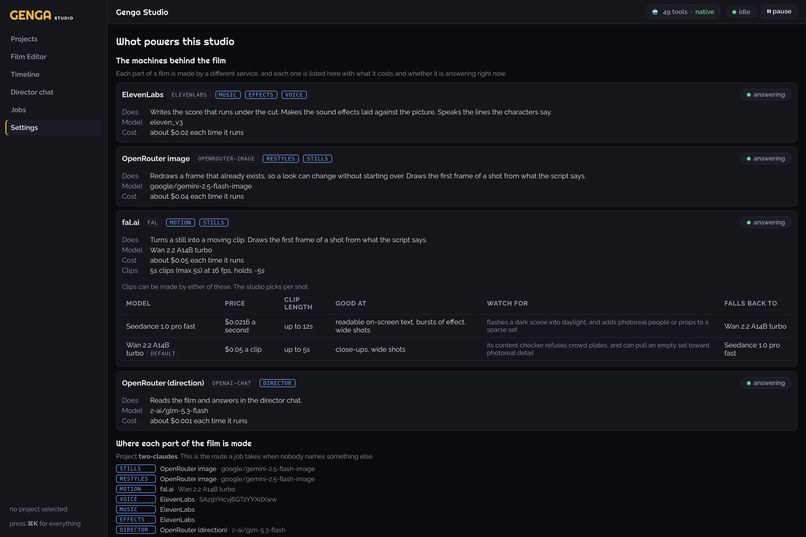Click "no project selected" in sidebar footer

coord(38,509)
